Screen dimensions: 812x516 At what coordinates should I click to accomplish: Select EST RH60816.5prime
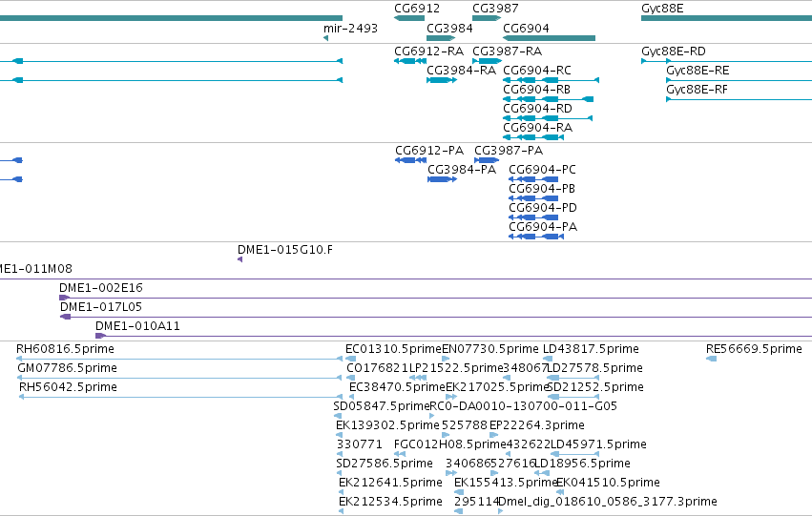pyautogui.click(x=65, y=349)
